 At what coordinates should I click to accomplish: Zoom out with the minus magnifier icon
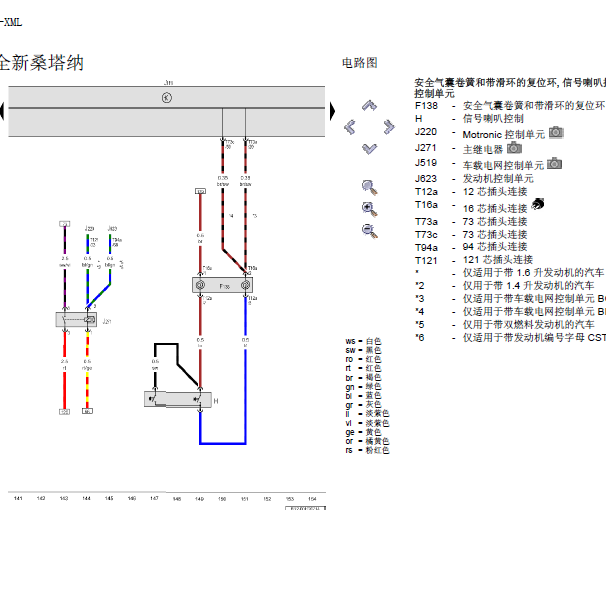[369, 231]
